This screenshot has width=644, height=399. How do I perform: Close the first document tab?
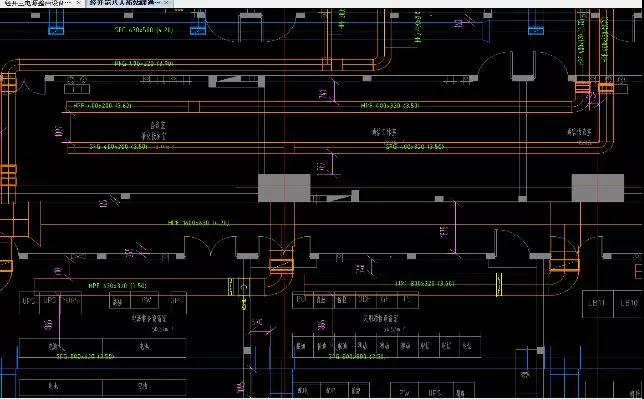click(78, 3)
